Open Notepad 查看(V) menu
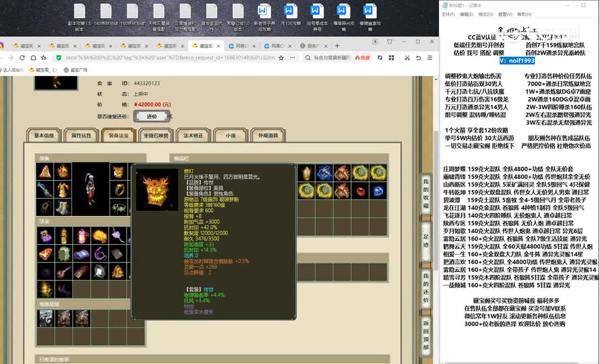The width and height of the screenshot is (599, 364). tap(505, 14)
